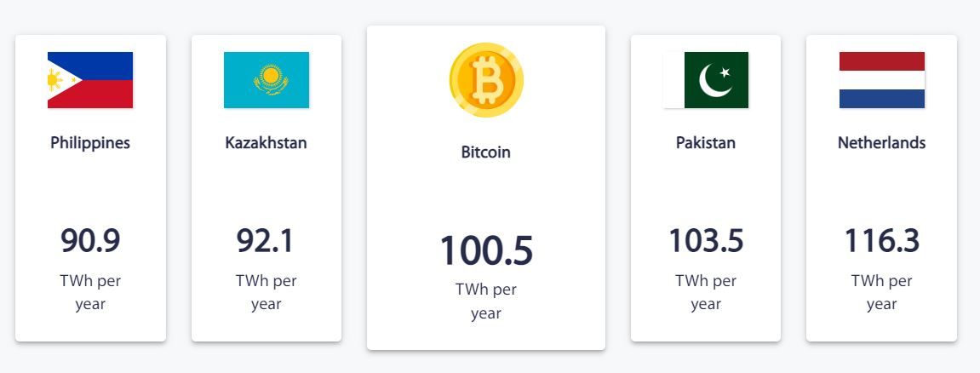Click TWh per year under 100.5
The height and width of the screenshot is (373, 980).
point(486,301)
